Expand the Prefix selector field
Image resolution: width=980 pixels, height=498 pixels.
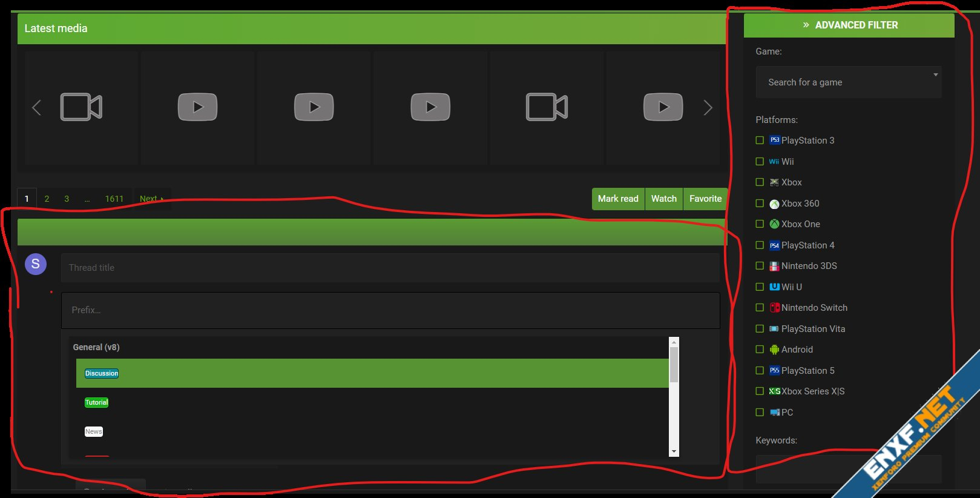point(390,310)
